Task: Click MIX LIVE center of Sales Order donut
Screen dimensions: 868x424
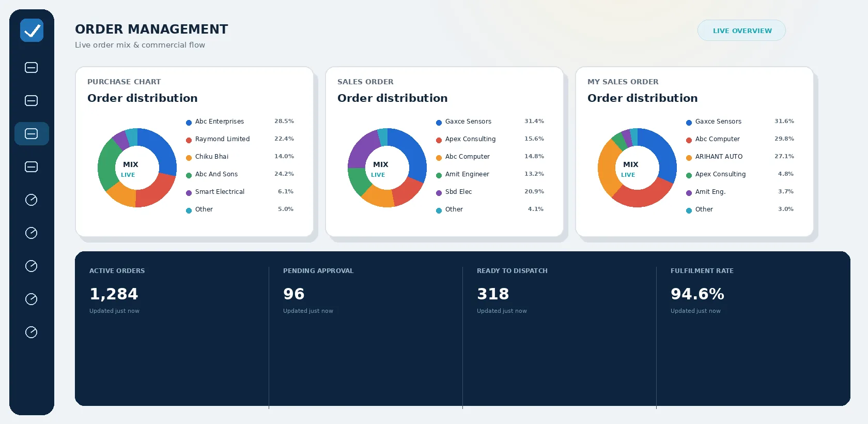Action: 380,169
